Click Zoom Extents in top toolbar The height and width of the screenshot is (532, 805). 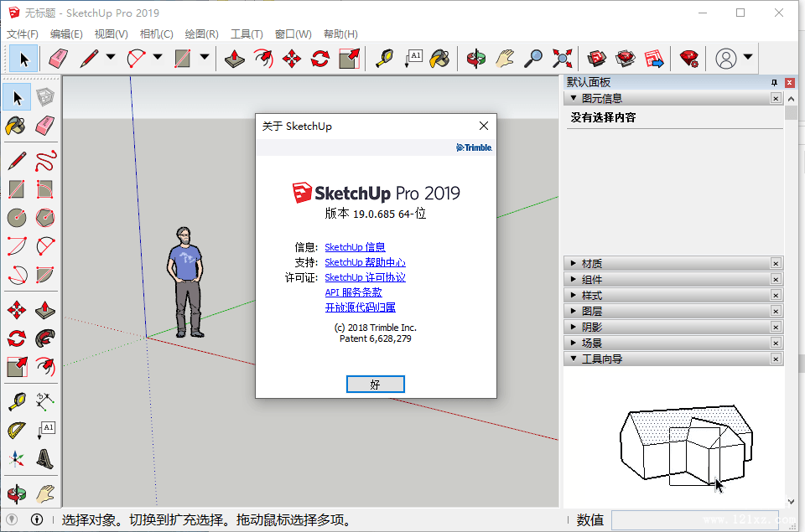[x=562, y=59]
